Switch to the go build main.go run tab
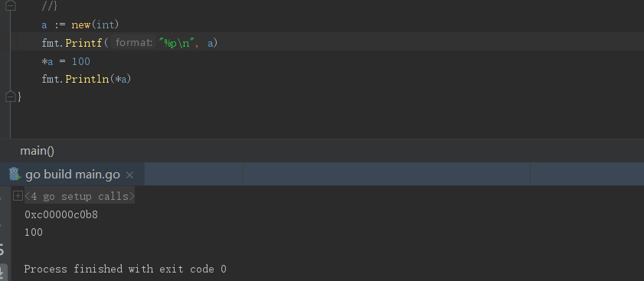Image resolution: width=644 pixels, height=281 pixels. pos(72,175)
